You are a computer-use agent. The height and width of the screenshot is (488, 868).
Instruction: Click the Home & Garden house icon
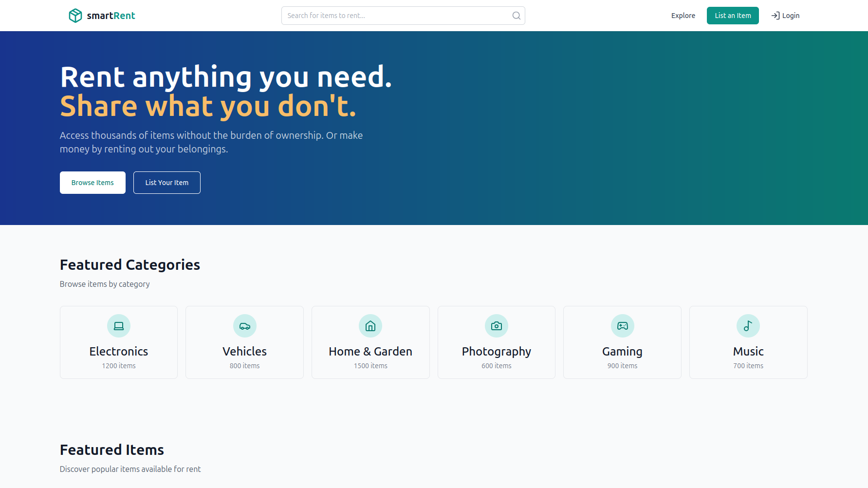370,326
